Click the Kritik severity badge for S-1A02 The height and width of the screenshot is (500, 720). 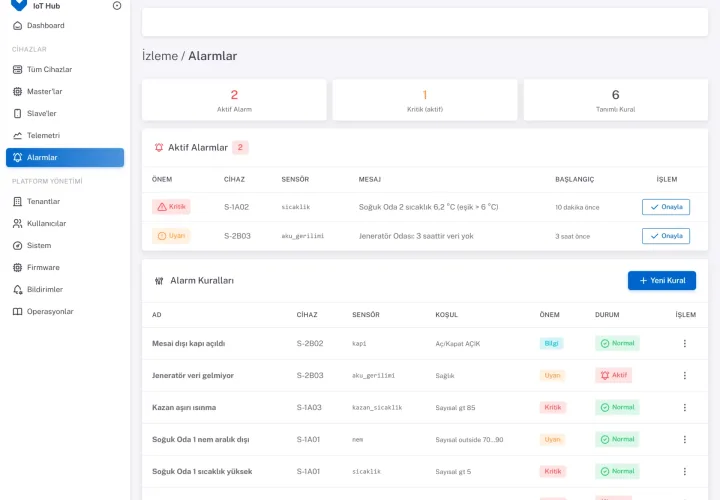click(171, 207)
